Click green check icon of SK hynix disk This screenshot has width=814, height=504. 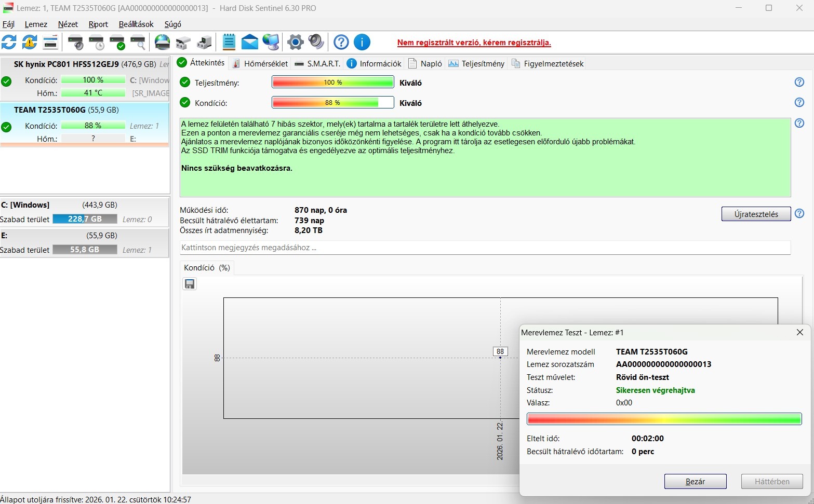(x=6, y=81)
